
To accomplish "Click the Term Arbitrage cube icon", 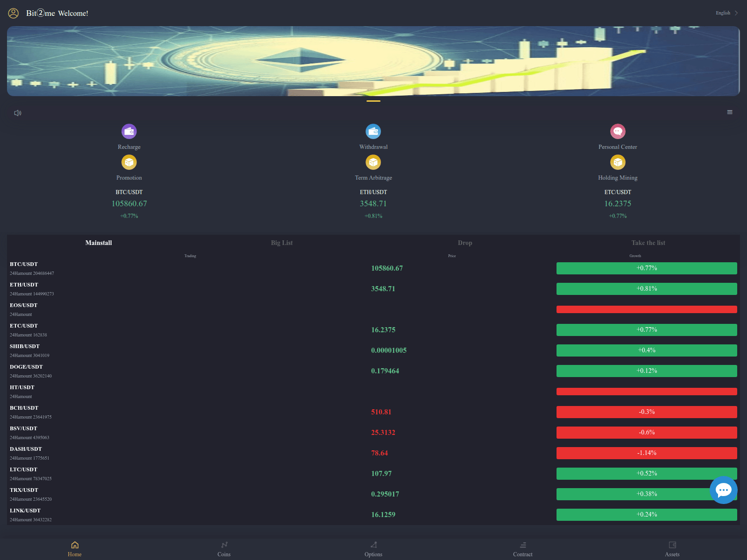I will point(373,162).
